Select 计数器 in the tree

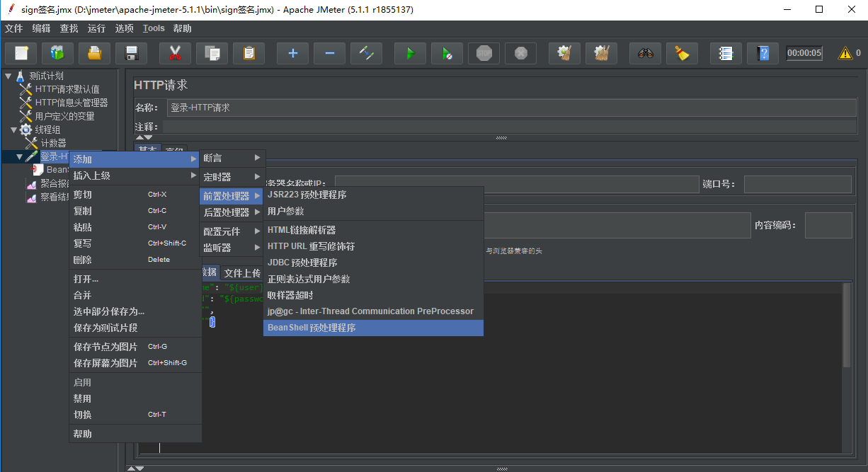[53, 143]
